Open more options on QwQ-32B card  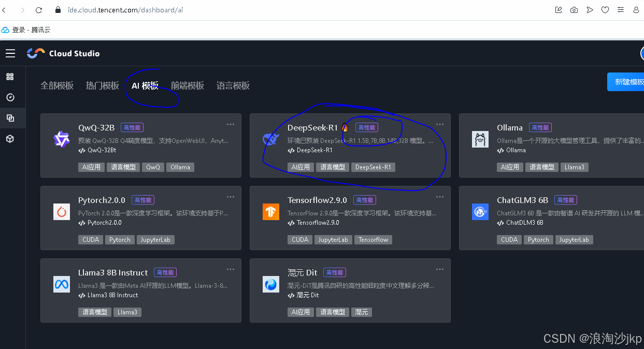pos(231,124)
